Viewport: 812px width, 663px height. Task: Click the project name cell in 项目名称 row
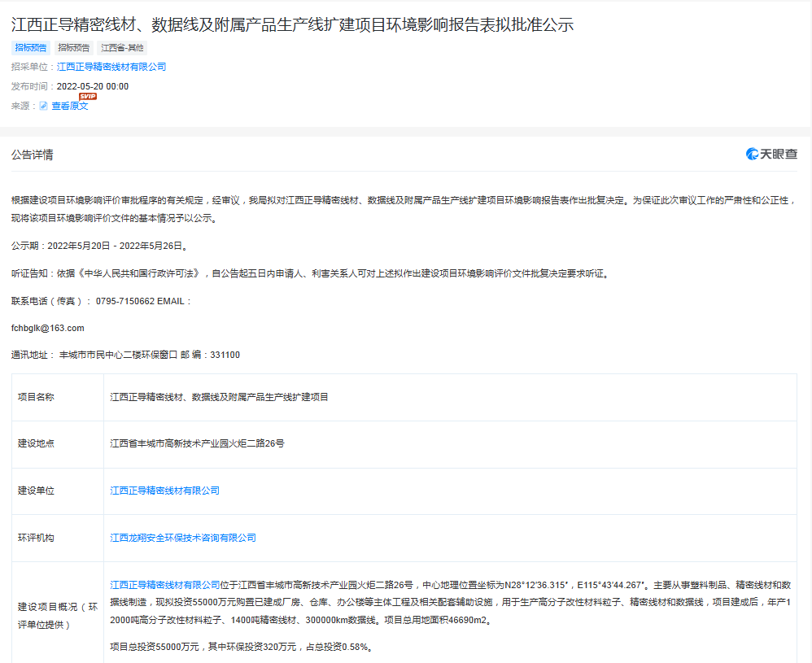[219, 397]
